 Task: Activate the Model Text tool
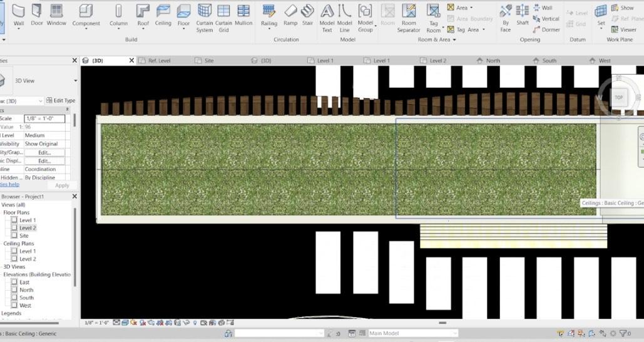click(x=327, y=18)
